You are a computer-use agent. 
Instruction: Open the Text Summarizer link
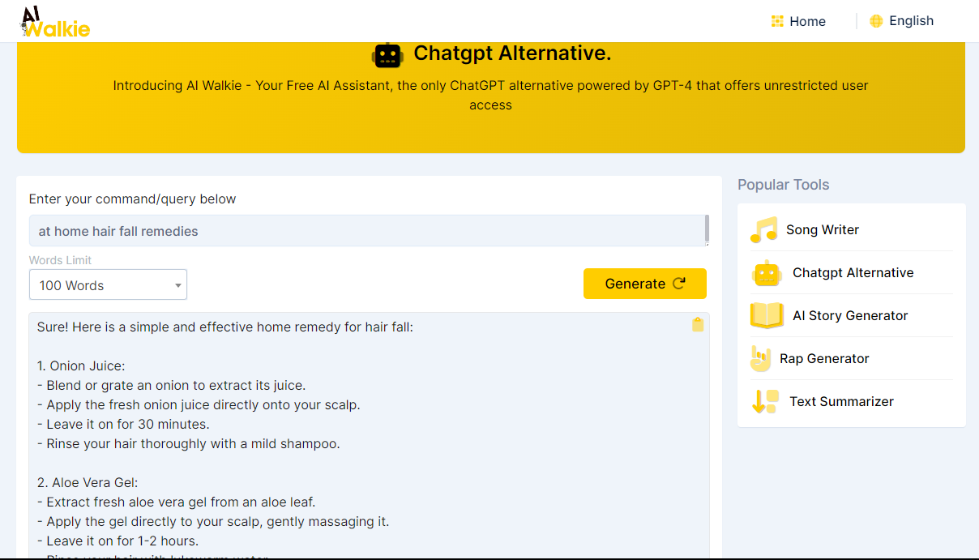click(x=841, y=401)
